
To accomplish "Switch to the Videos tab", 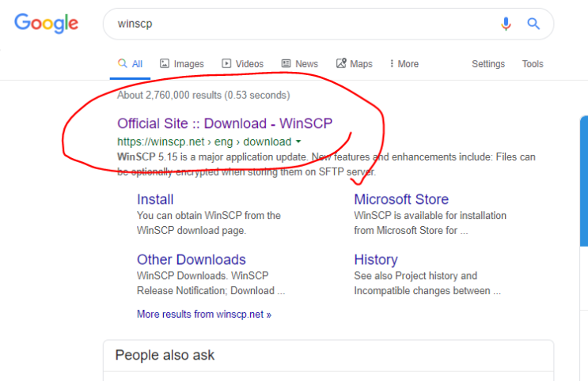I will 243,64.
